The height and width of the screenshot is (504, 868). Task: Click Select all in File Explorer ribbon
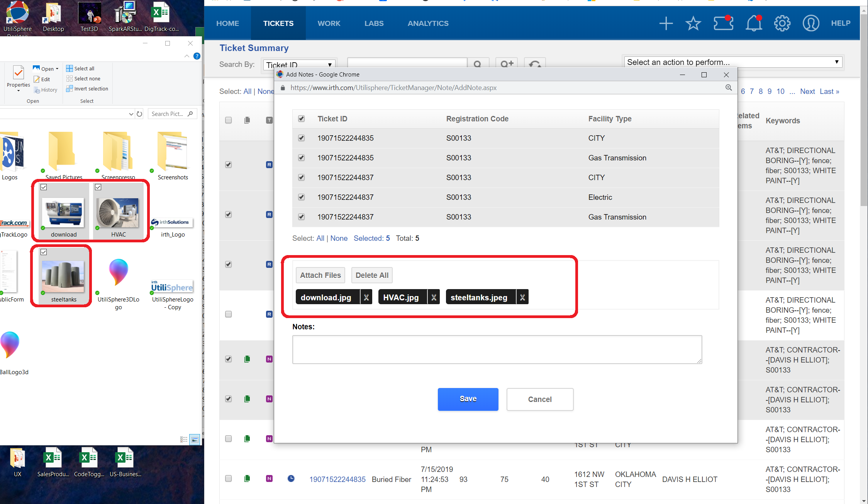[80, 68]
